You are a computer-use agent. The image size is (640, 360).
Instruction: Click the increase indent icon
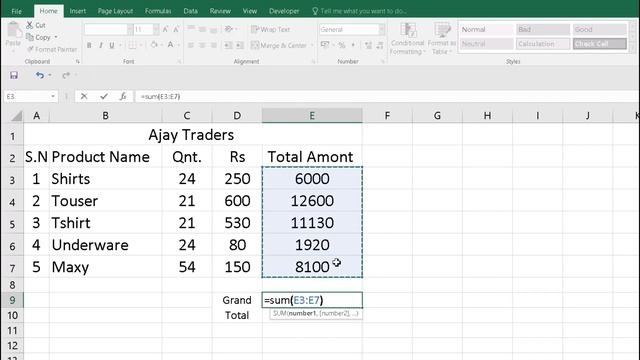(x=240, y=45)
